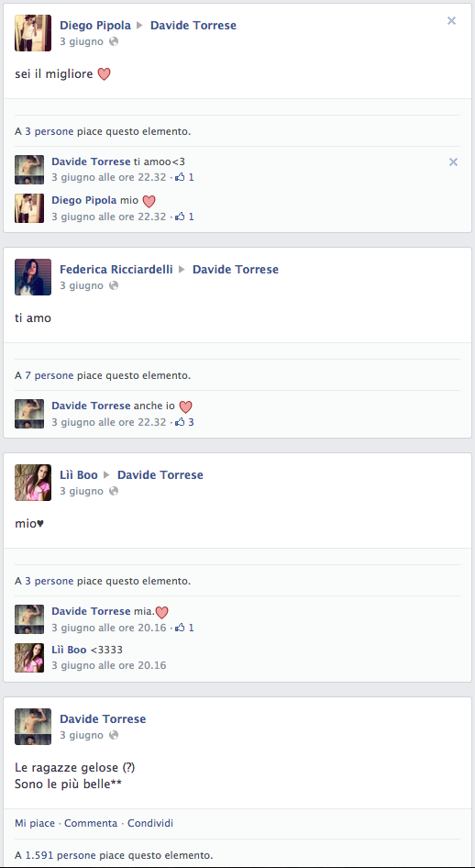Click the globe icon on Lìì Boo's post

114,491
